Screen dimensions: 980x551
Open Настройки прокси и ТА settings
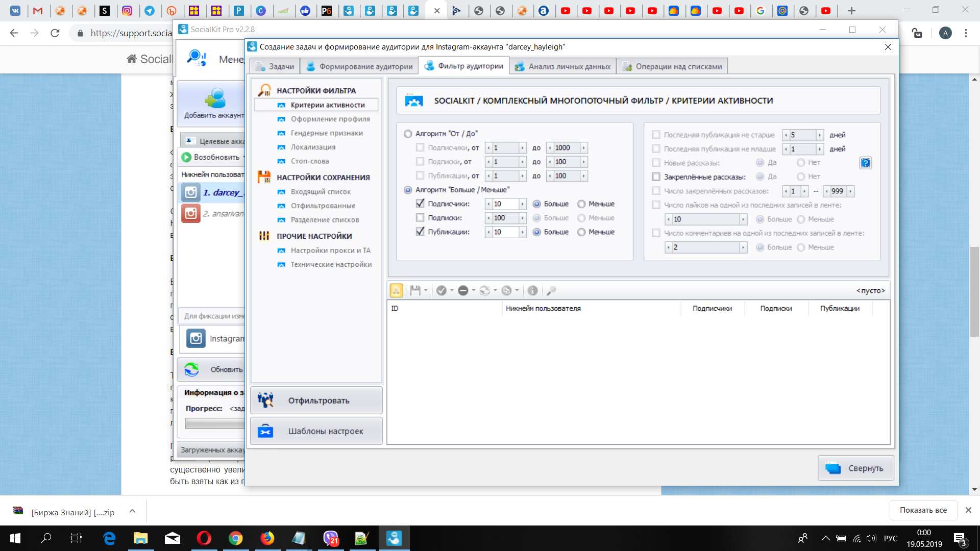(331, 251)
